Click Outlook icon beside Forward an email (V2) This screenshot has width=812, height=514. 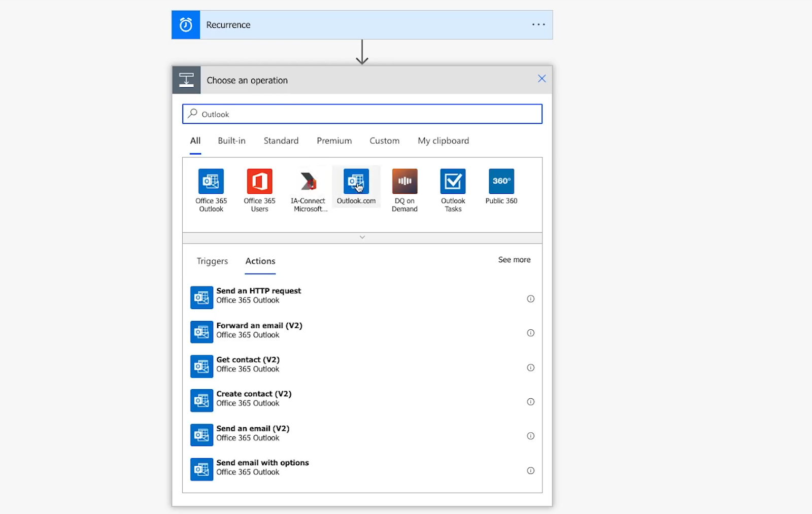(201, 332)
